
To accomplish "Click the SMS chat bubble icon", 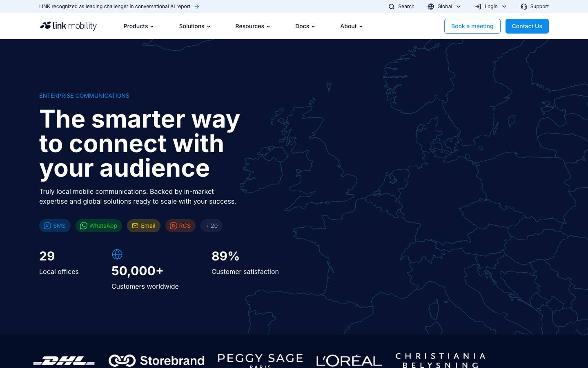I will coord(47,226).
